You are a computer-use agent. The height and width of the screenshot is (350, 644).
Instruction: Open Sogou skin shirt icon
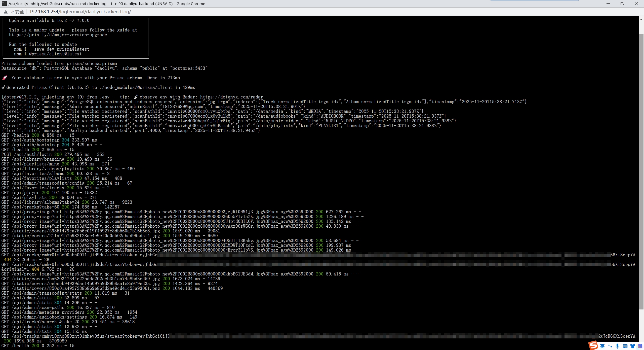[632, 346]
